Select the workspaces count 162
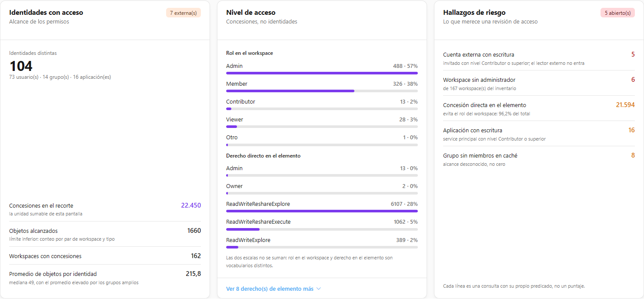Viewport: 644px width, 299px height. [196, 256]
